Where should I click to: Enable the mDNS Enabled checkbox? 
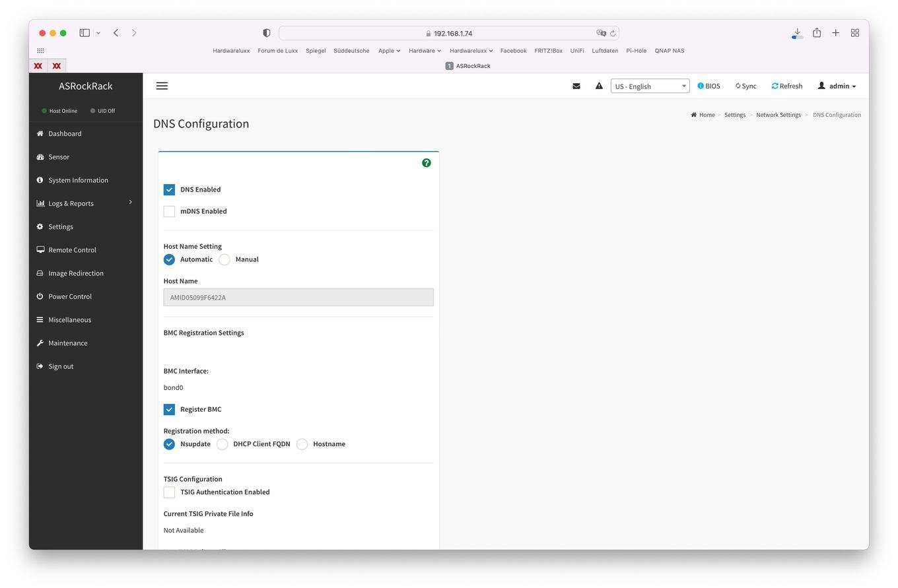click(170, 211)
